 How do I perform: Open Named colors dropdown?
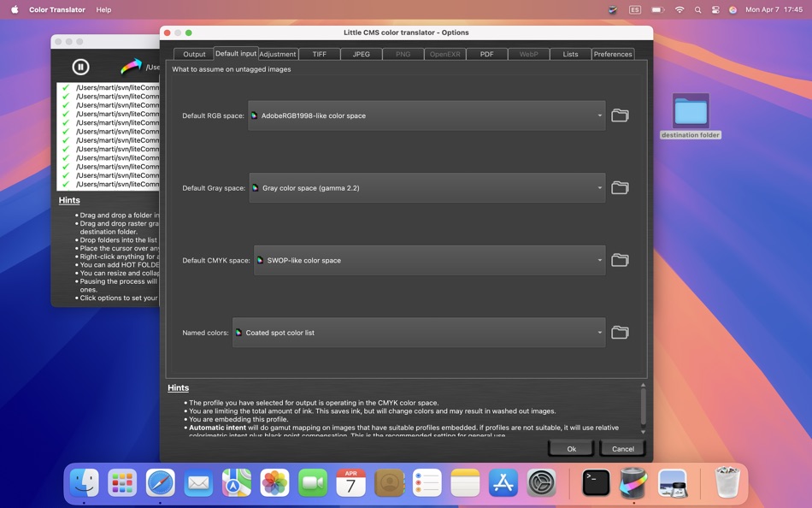(419, 333)
